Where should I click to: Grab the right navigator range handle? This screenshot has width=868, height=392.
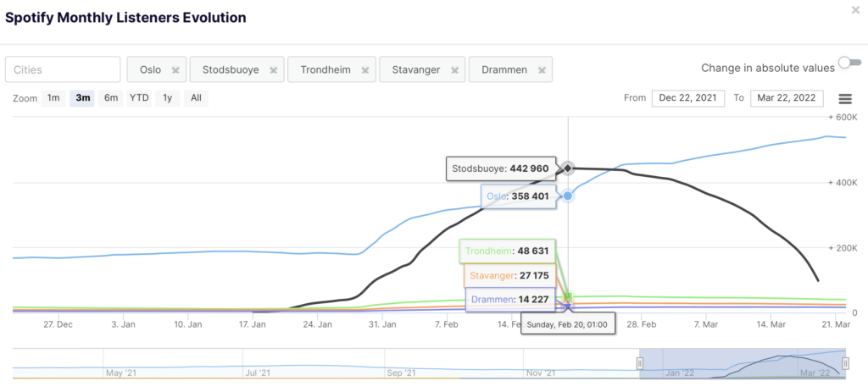point(846,363)
